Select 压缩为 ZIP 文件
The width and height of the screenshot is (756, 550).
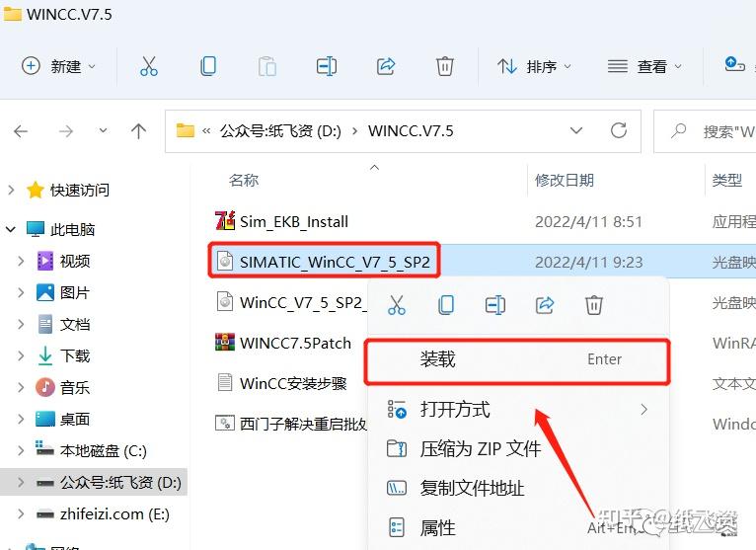tap(518, 448)
